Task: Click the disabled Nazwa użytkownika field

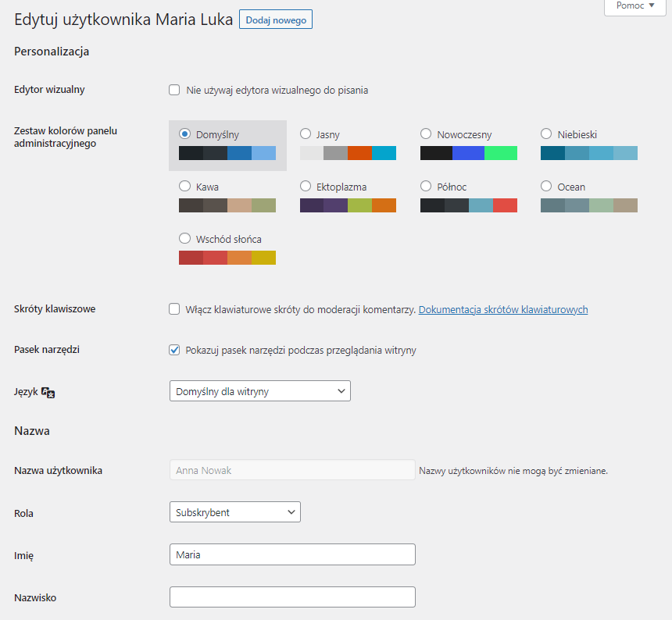Action: pos(292,470)
